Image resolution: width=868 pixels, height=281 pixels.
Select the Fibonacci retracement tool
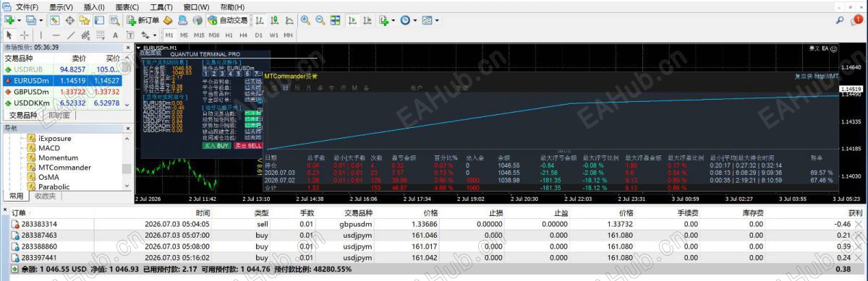pos(100,35)
